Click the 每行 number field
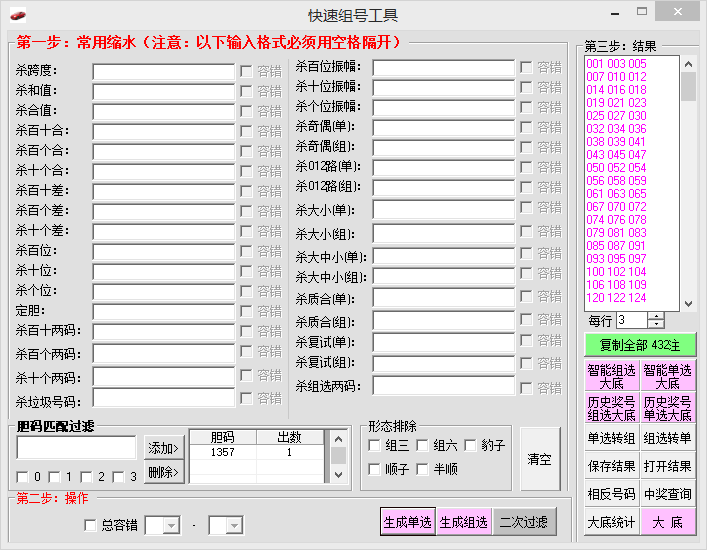 tap(632, 320)
